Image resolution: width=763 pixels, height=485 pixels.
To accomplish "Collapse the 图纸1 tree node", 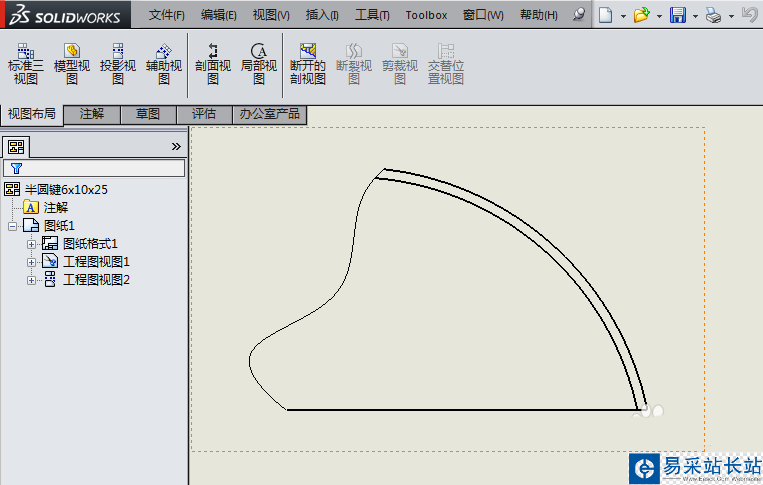I will [x=13, y=226].
